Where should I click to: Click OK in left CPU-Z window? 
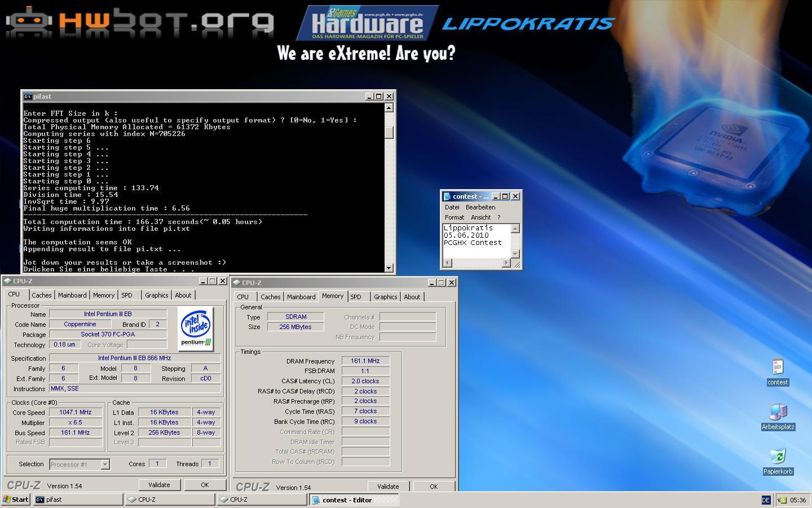pyautogui.click(x=205, y=485)
